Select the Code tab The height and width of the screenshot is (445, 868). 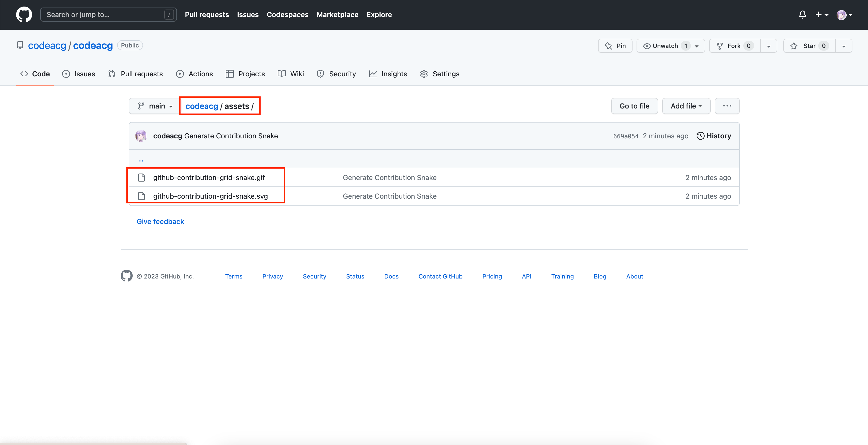(x=35, y=74)
